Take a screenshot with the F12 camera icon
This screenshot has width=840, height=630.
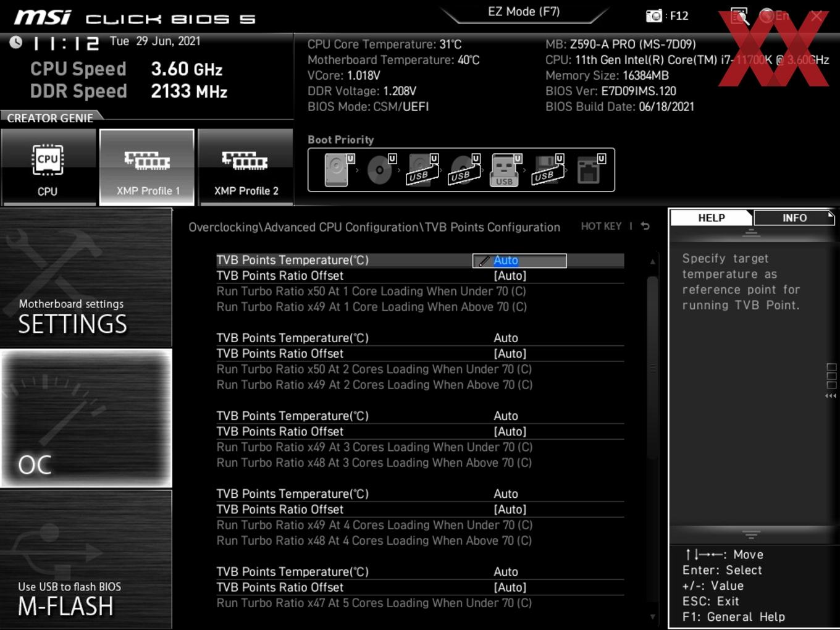[653, 15]
